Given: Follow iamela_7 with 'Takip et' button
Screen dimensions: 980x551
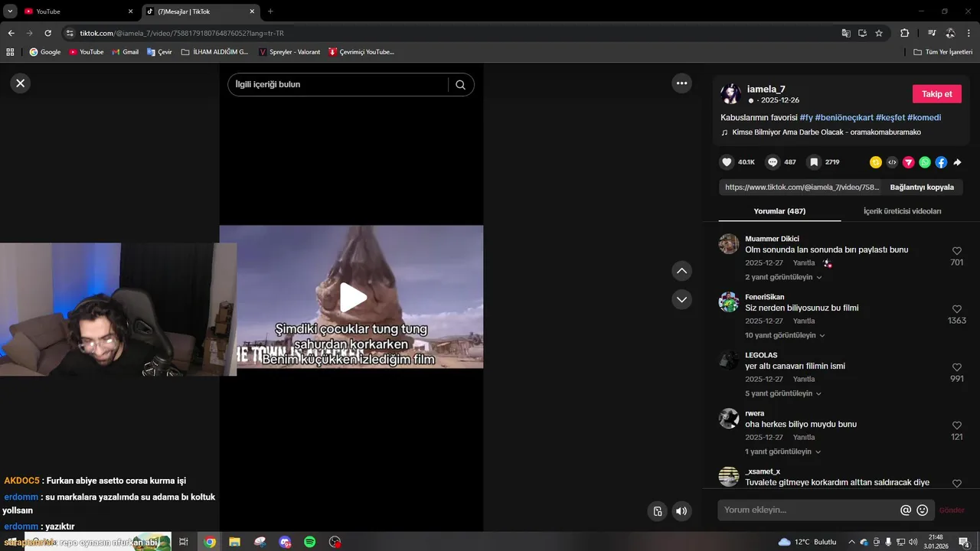Looking at the screenshot, I should pyautogui.click(x=936, y=94).
